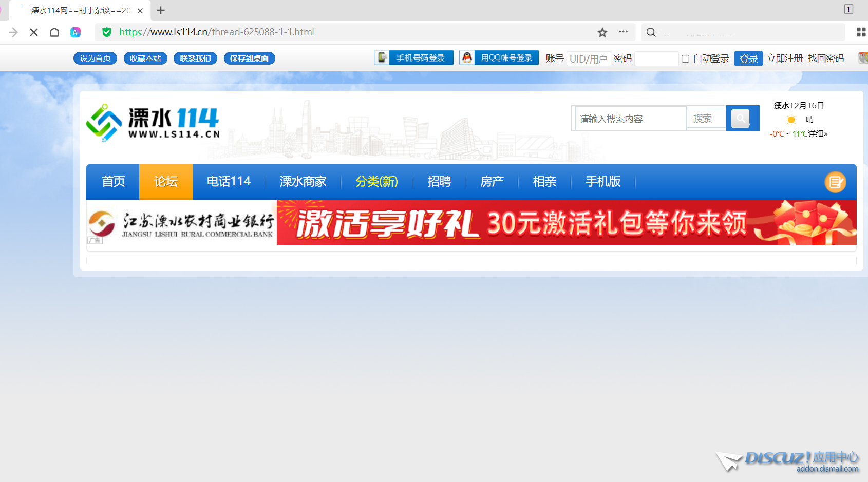Enable the 自动登录 checkbox

point(685,59)
